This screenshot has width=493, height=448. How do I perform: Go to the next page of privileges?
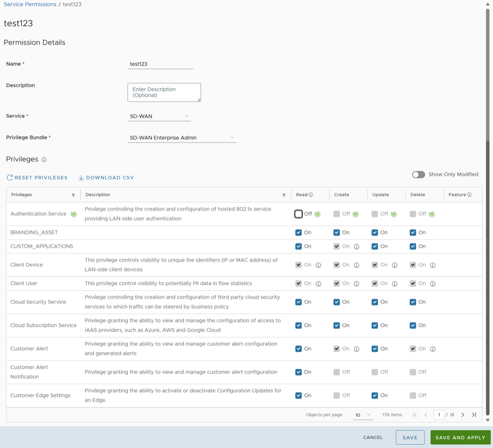(x=463, y=415)
